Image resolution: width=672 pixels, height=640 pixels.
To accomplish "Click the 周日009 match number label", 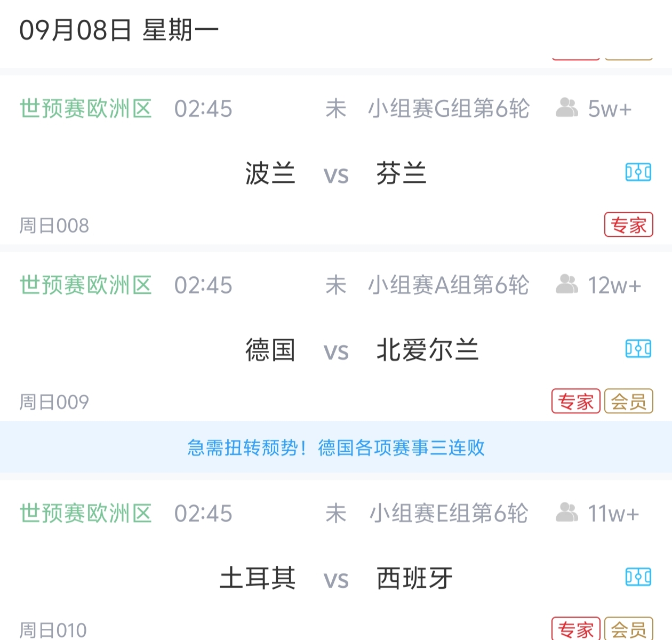I will pos(53,401).
